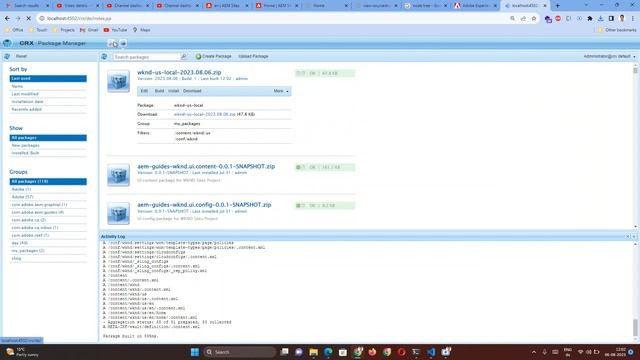Select my_packages group
Image resolution: width=640 pixels, height=360 pixels.
(48, 251)
